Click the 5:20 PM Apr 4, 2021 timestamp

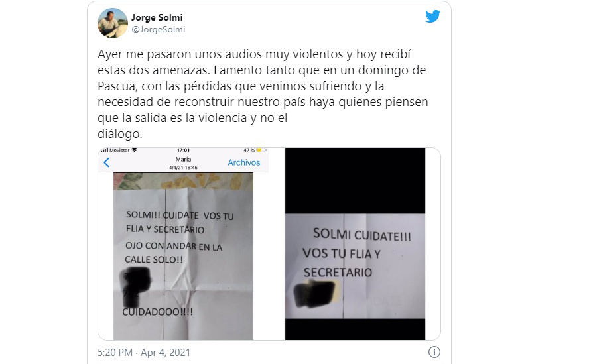[144, 353]
